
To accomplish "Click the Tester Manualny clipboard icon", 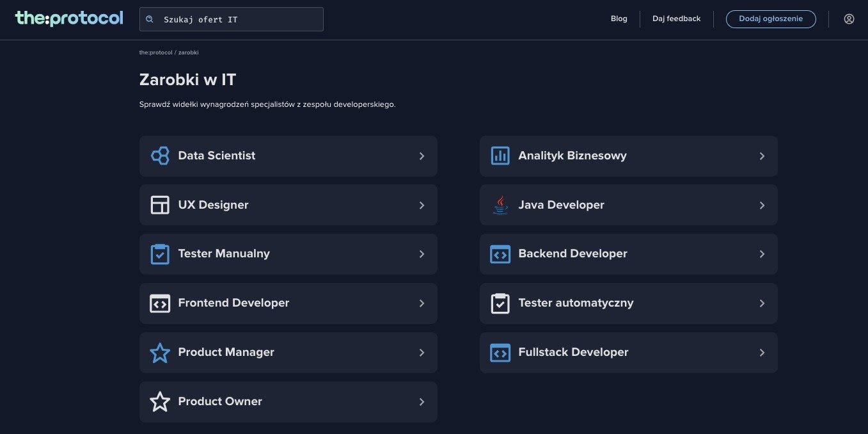I will (x=160, y=254).
